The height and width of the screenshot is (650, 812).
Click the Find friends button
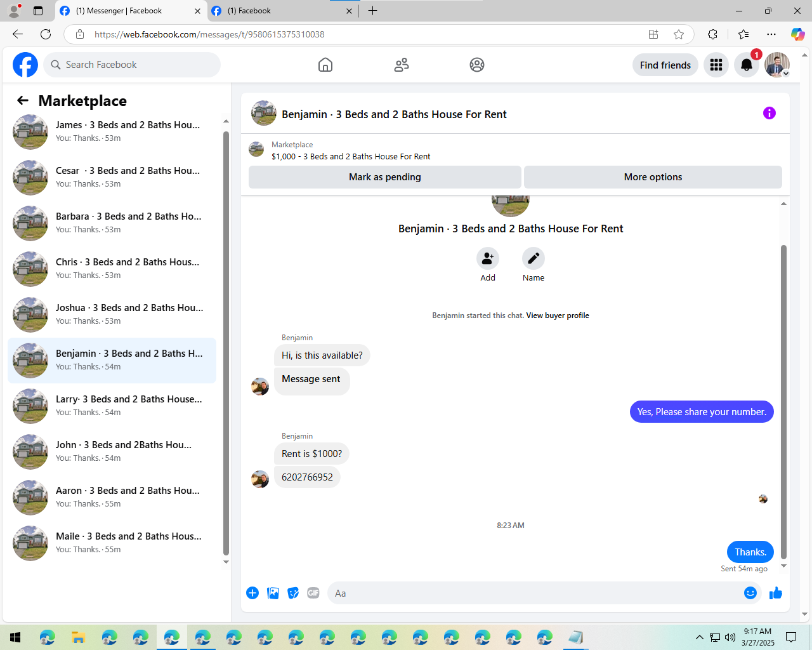coord(665,65)
